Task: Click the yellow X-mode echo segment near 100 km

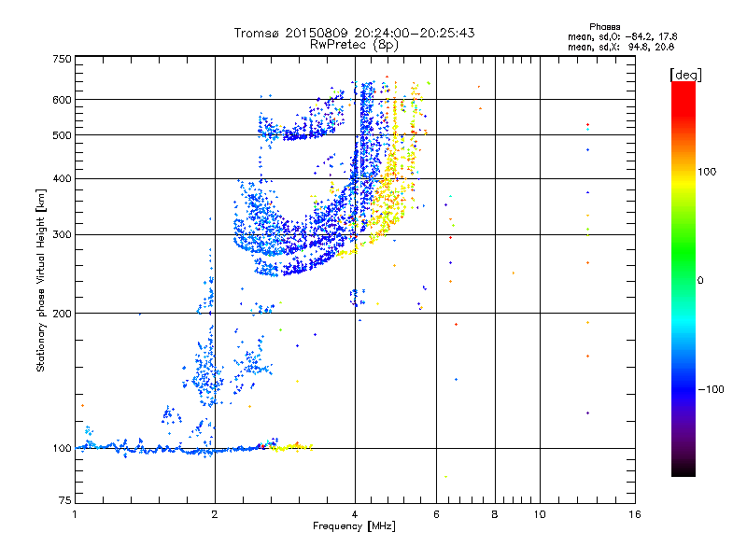Action: [290, 447]
